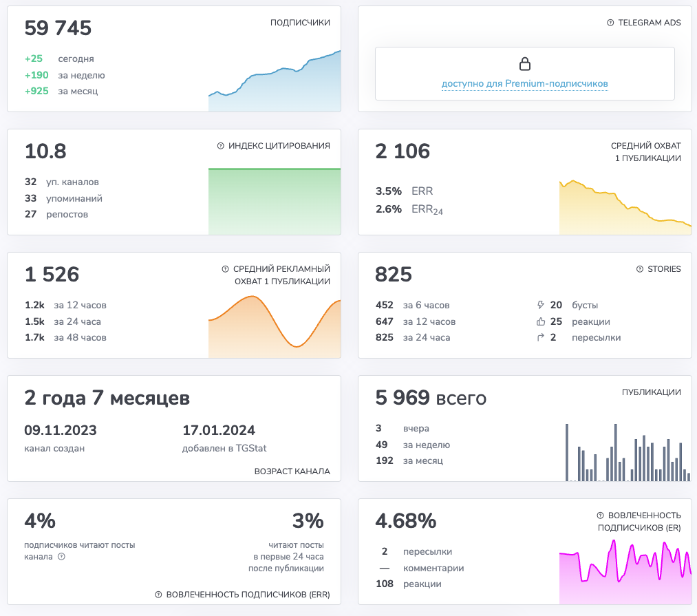697x616 pixels.
Task: Click the Stories total '825' heading
Action: point(394,275)
